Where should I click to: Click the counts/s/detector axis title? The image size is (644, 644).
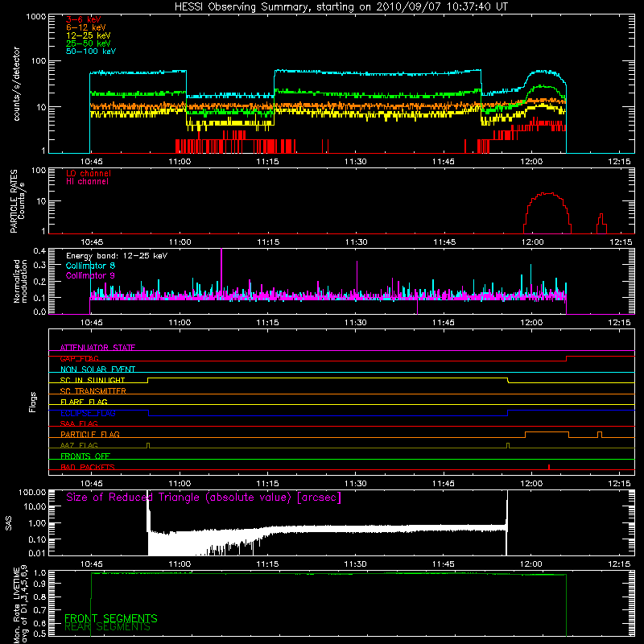(x=17, y=84)
